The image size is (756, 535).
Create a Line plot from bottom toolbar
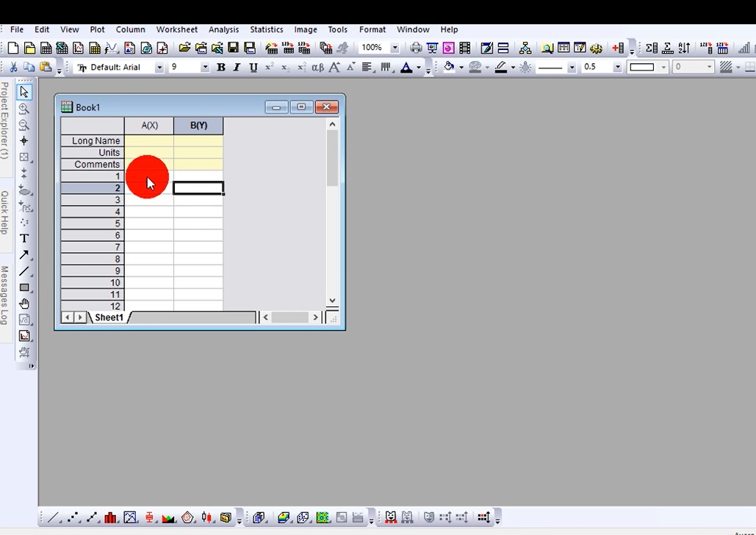click(x=53, y=517)
